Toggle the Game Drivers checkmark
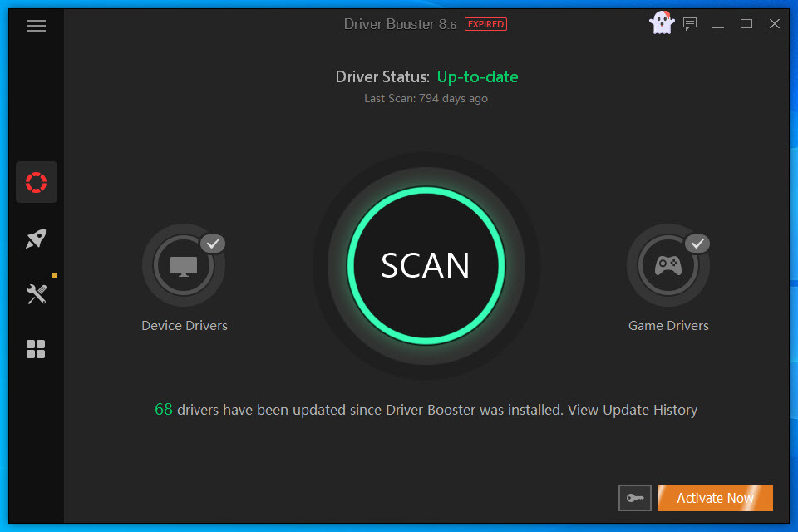Viewport: 798px width, 532px height. pos(697,244)
